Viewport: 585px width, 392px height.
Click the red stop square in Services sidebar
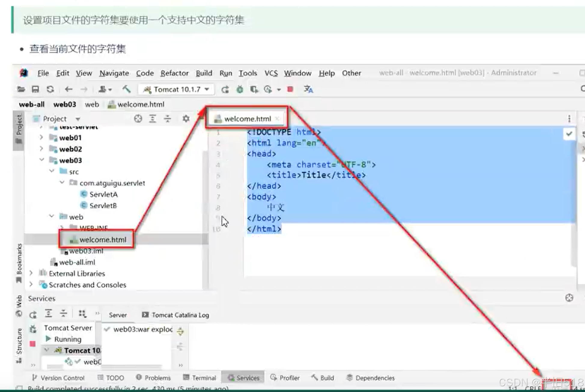point(33,344)
